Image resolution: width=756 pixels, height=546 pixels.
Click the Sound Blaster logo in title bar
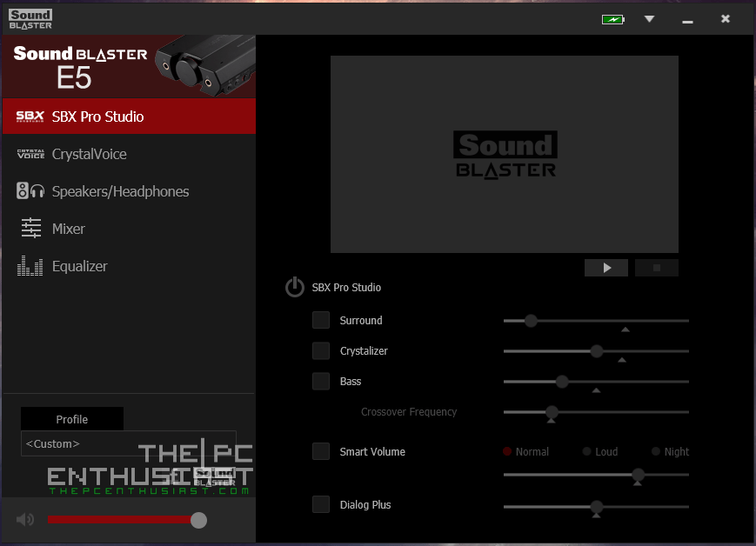tap(30, 19)
